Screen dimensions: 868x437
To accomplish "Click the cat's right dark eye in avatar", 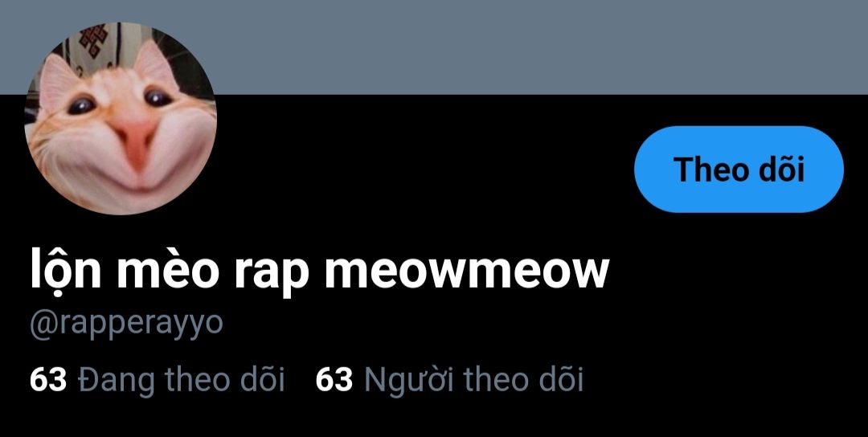I will click(x=158, y=99).
